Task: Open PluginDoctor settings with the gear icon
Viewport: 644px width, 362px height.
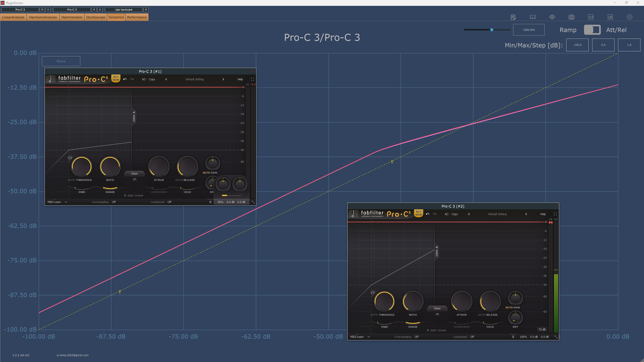Action: [x=629, y=17]
